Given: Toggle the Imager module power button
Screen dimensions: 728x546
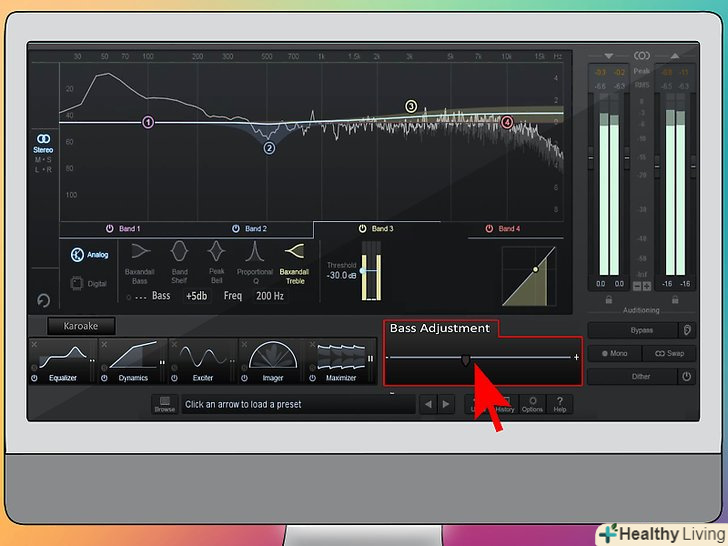Looking at the screenshot, I should 244,378.
